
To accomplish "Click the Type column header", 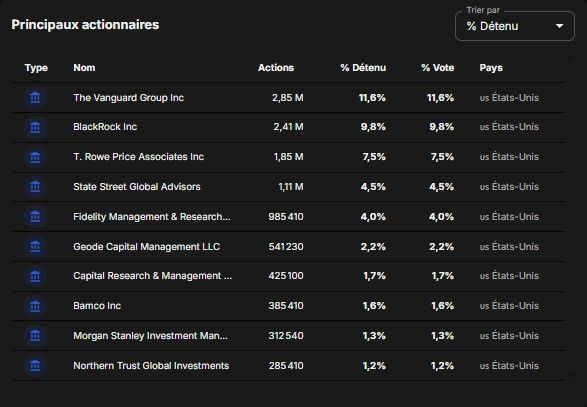I will pyautogui.click(x=36, y=68).
